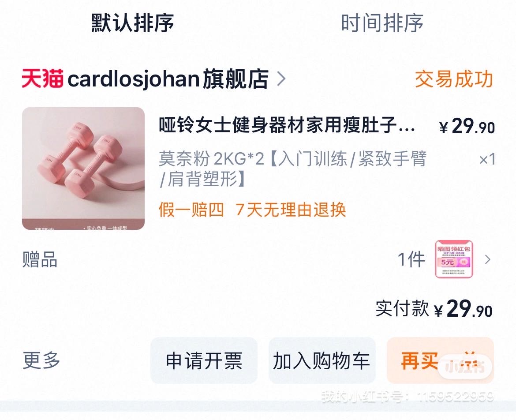Open the 天猫 Tmall logo icon
The width and height of the screenshot is (516, 420).
click(x=42, y=79)
